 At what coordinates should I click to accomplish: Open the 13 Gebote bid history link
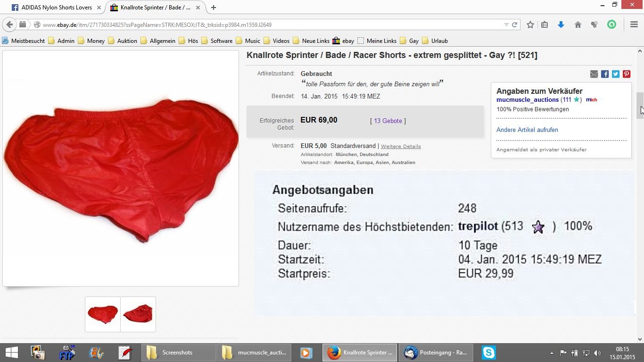[x=388, y=121]
